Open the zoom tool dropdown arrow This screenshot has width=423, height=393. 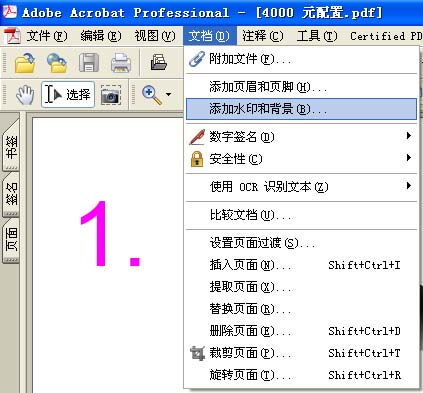(169, 95)
